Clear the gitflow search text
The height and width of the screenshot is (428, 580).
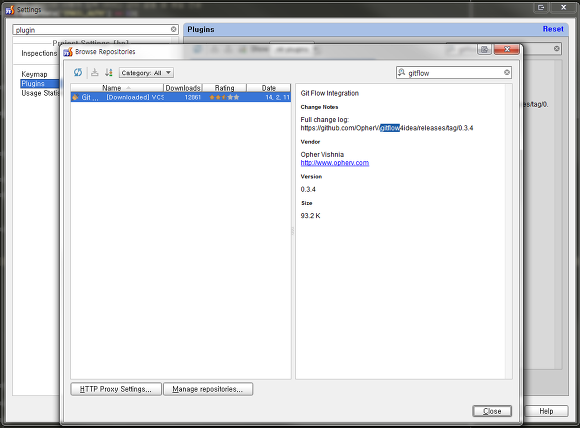coord(507,73)
